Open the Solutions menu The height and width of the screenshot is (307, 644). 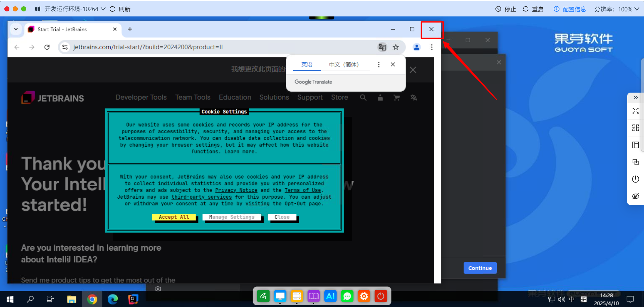pyautogui.click(x=274, y=97)
